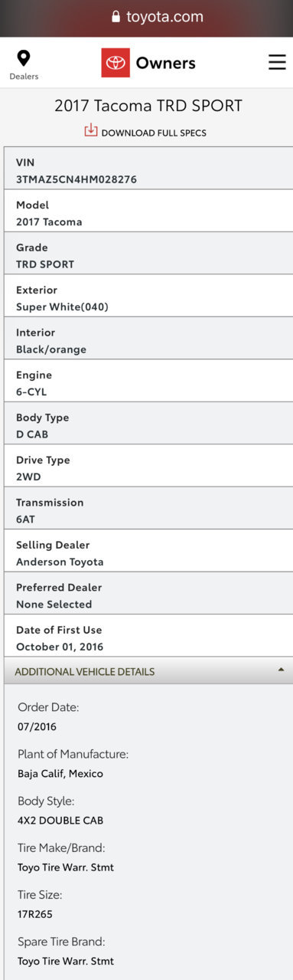Click the Additional Vehicle Details header
The width and height of the screenshot is (293, 980).
[146, 671]
